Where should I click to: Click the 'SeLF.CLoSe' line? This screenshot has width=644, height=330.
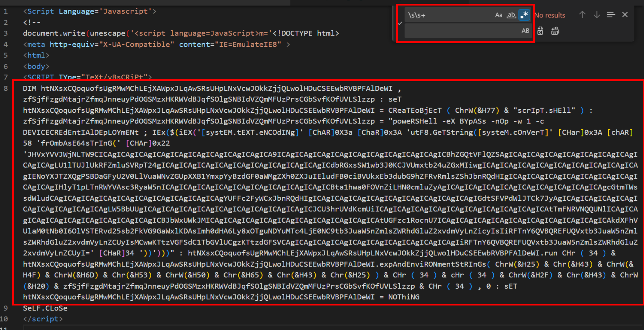pos(45,308)
